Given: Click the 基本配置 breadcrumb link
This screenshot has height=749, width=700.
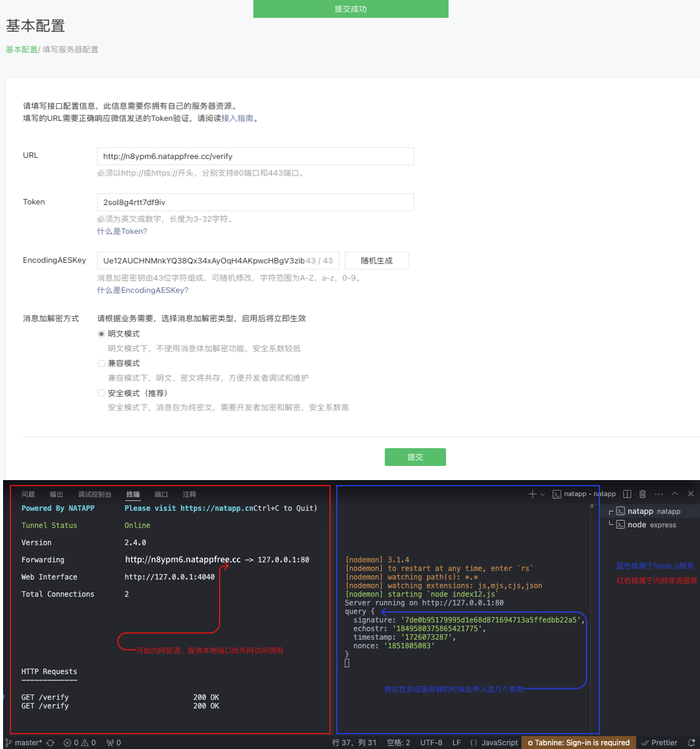Looking at the screenshot, I should (21, 50).
